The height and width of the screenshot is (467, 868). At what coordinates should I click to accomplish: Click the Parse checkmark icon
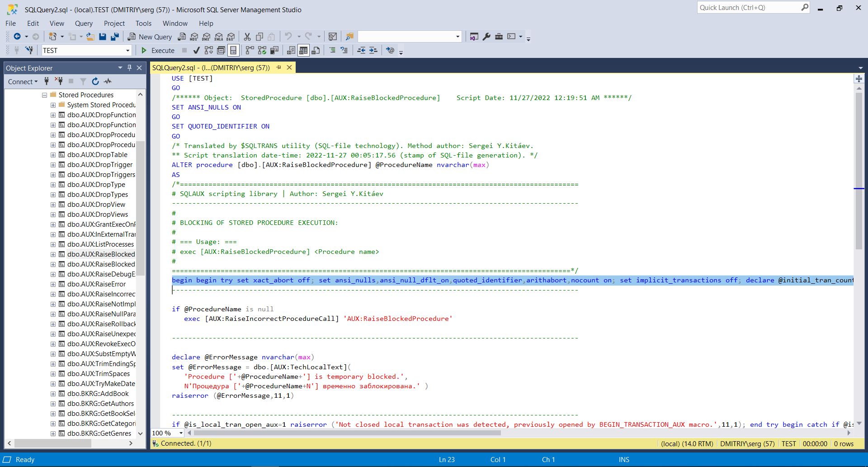tap(196, 50)
